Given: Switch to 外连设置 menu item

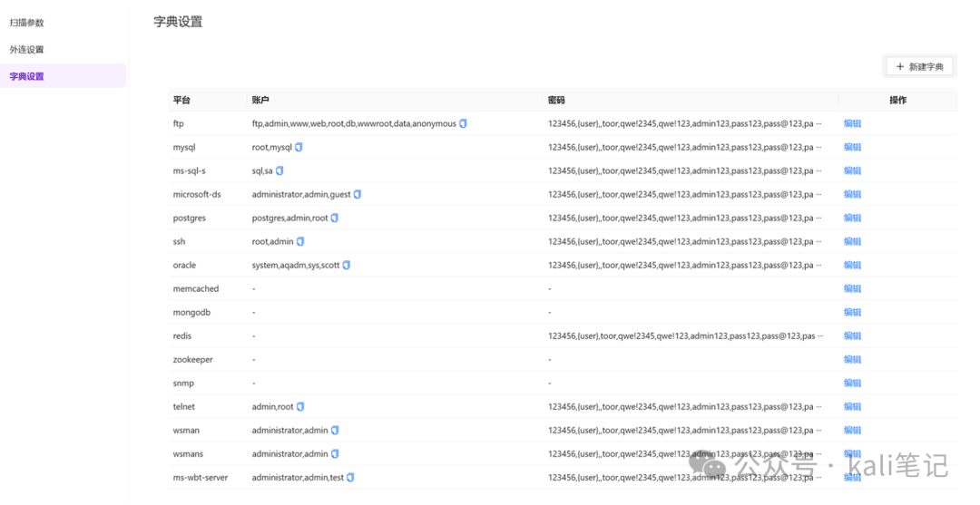Looking at the screenshot, I should pyautogui.click(x=26, y=50).
